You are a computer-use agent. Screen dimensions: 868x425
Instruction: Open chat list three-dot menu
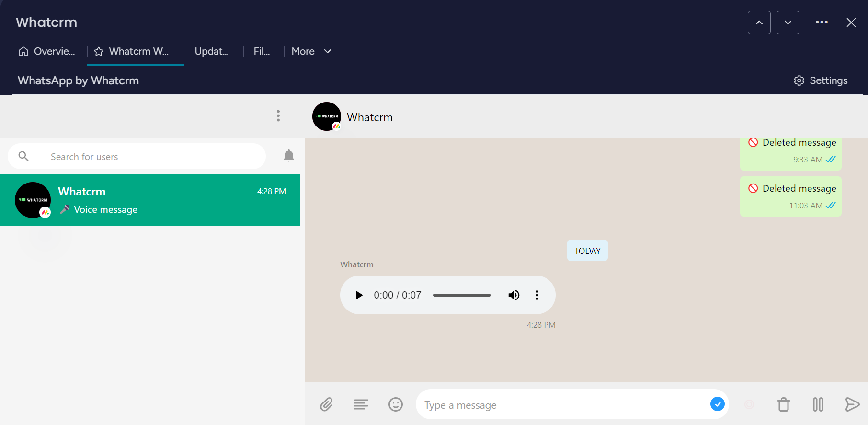278,115
